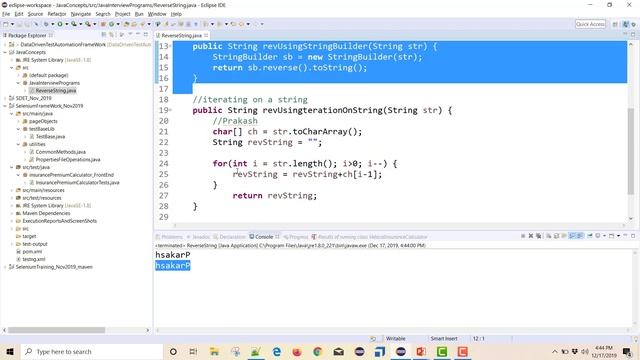
Task: Expand the SDET_Nov_2019 project node
Action: pos(5,98)
